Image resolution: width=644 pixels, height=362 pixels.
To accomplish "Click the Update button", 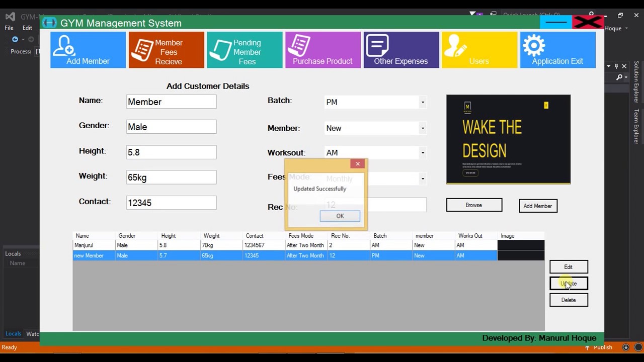I will point(569,284).
